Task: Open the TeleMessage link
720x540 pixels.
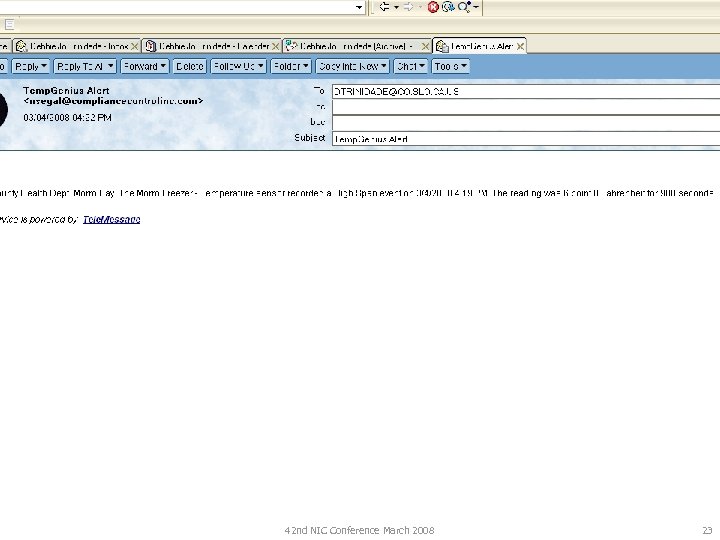Action: (112, 219)
